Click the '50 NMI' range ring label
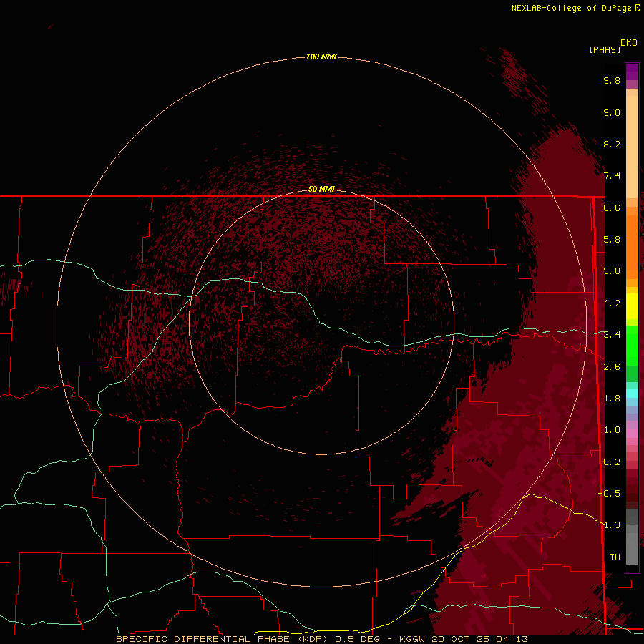 321,189
